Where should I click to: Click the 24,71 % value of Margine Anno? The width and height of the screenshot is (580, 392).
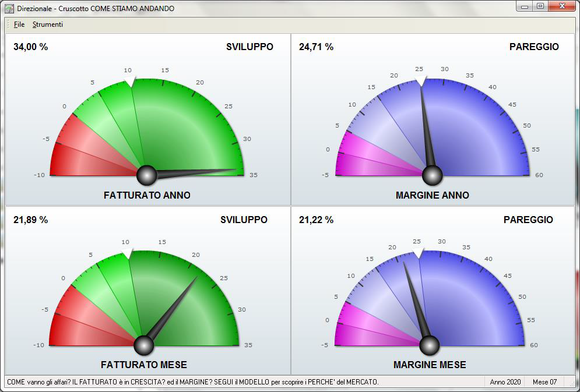pos(317,47)
